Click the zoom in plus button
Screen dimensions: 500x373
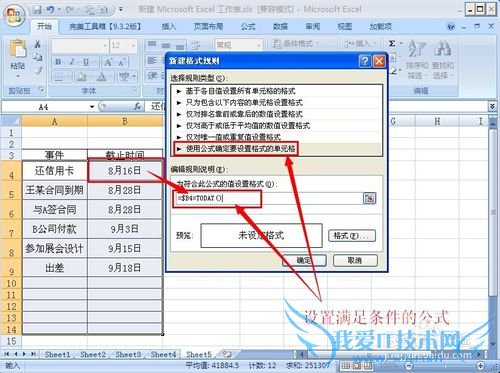[x=480, y=366]
